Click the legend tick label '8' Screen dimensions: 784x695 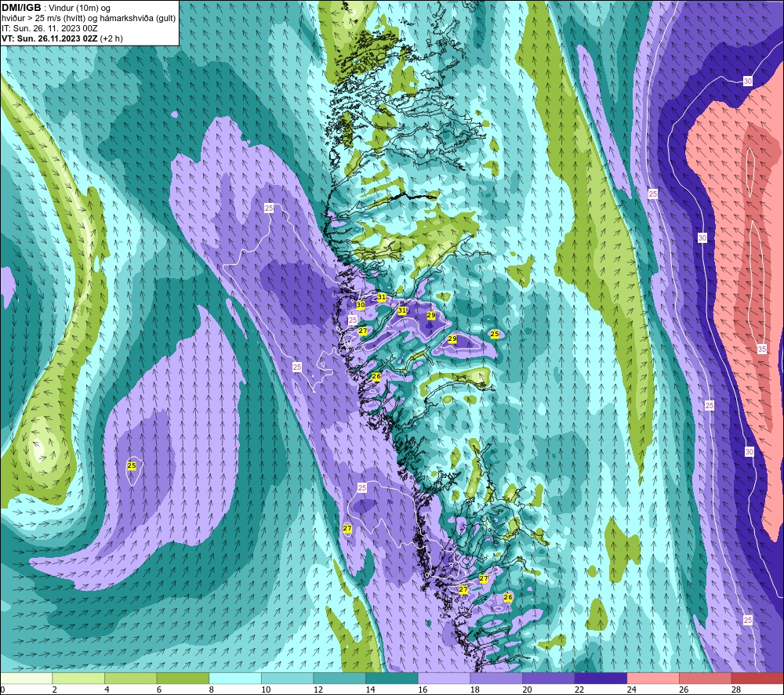(x=212, y=690)
